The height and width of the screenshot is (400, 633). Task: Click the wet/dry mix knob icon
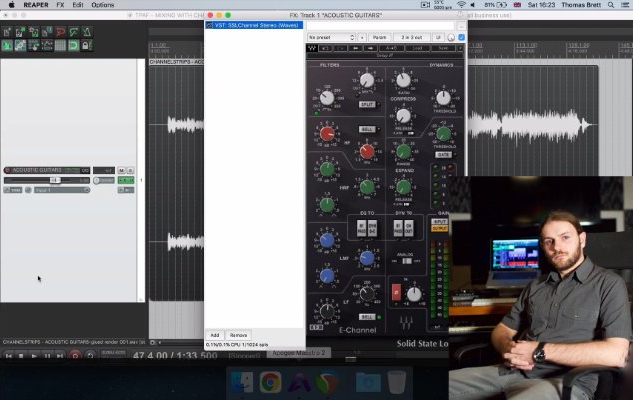point(451,38)
